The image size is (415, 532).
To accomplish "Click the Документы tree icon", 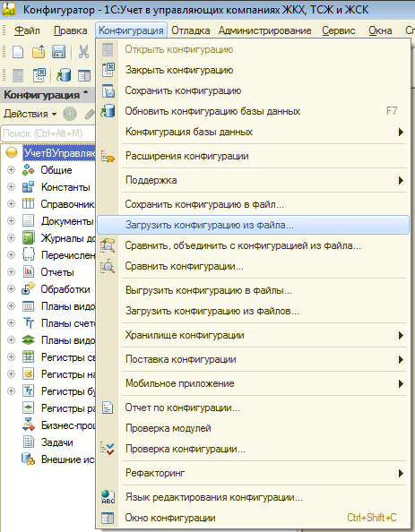I will tap(28, 220).
